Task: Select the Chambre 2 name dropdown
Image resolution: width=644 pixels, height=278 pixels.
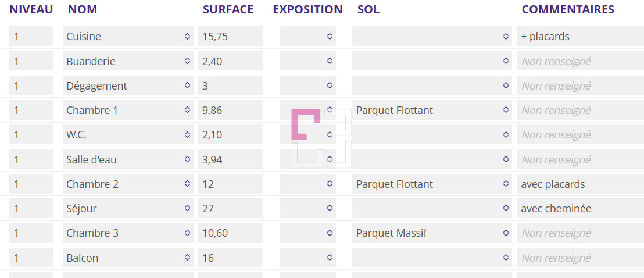Action: point(128,184)
